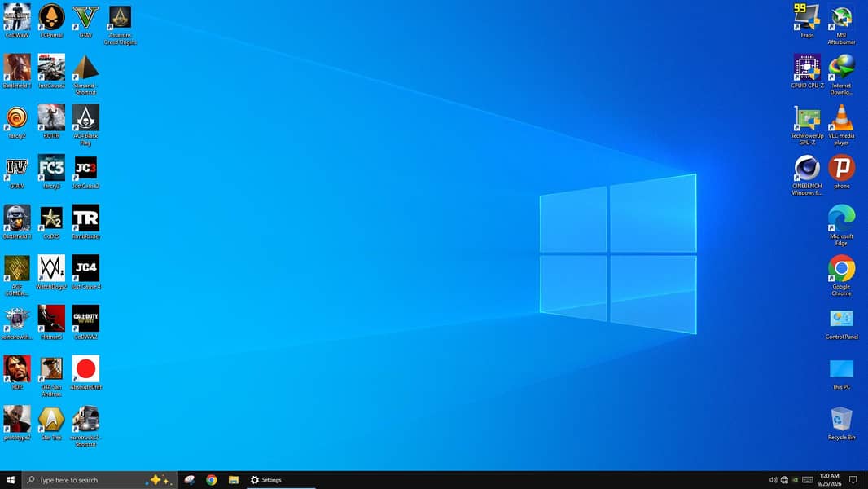Screen dimensions: 868x489
Task: Open the volume control in tray
Action: (774, 480)
